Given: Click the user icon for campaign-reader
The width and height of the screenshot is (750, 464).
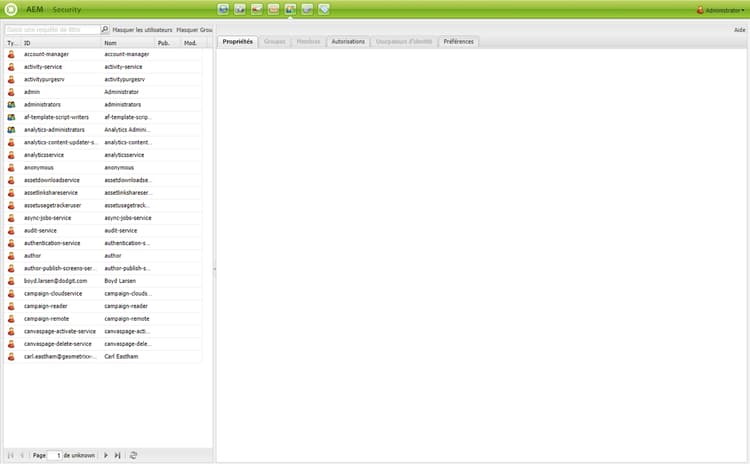Looking at the screenshot, I should [11, 306].
